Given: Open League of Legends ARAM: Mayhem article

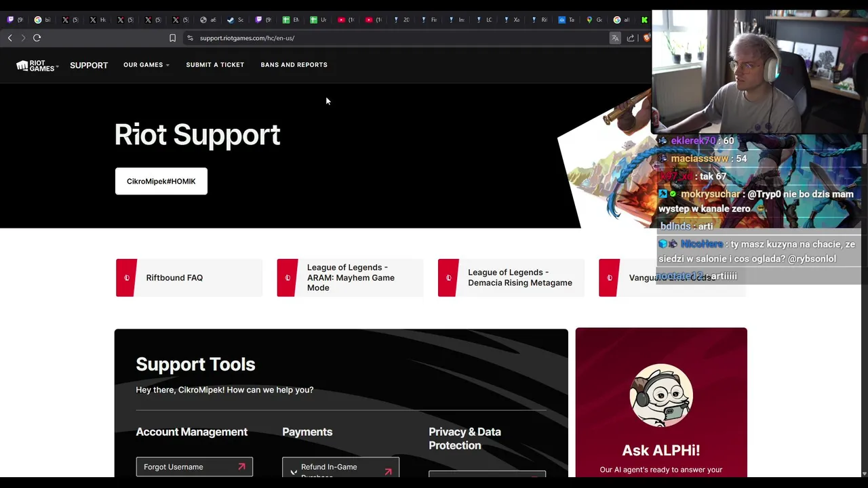Looking at the screenshot, I should (350, 278).
